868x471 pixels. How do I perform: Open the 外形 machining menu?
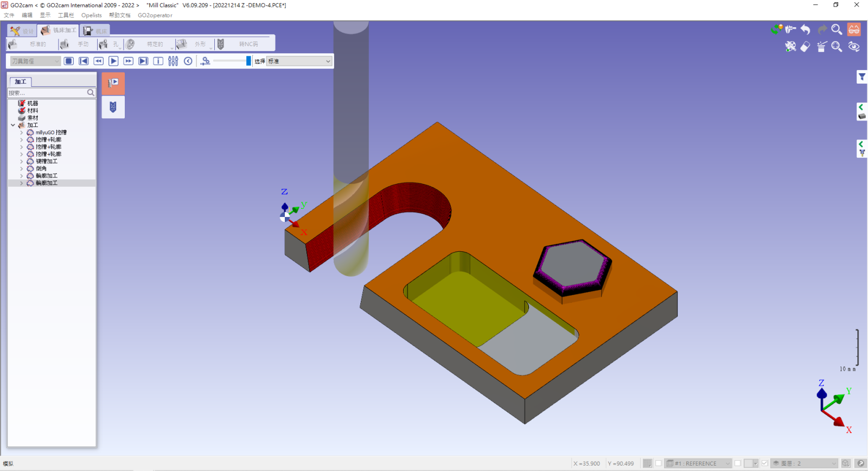tap(194, 44)
